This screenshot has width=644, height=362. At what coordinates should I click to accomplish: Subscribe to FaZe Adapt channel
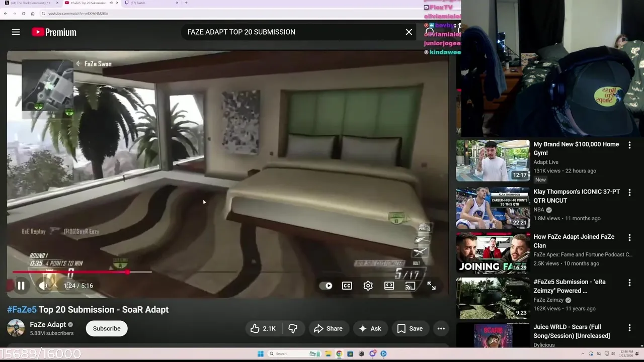[x=107, y=328]
